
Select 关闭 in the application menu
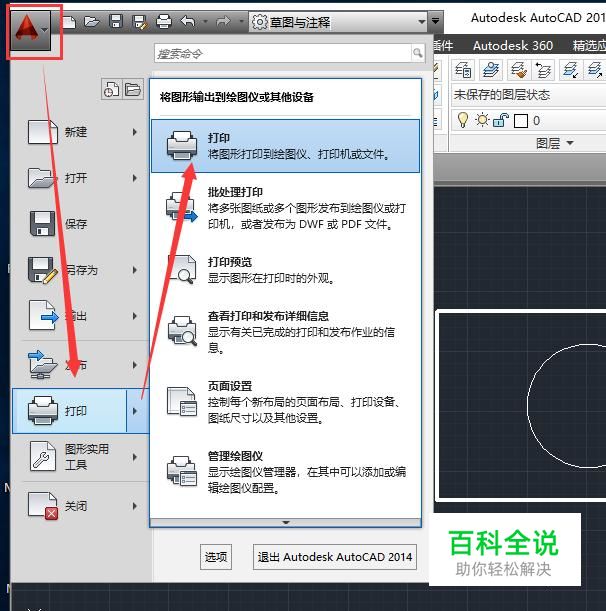coord(81,506)
